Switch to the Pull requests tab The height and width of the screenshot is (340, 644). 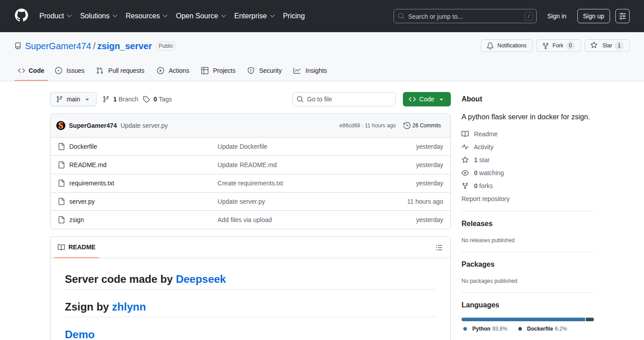tap(120, 71)
